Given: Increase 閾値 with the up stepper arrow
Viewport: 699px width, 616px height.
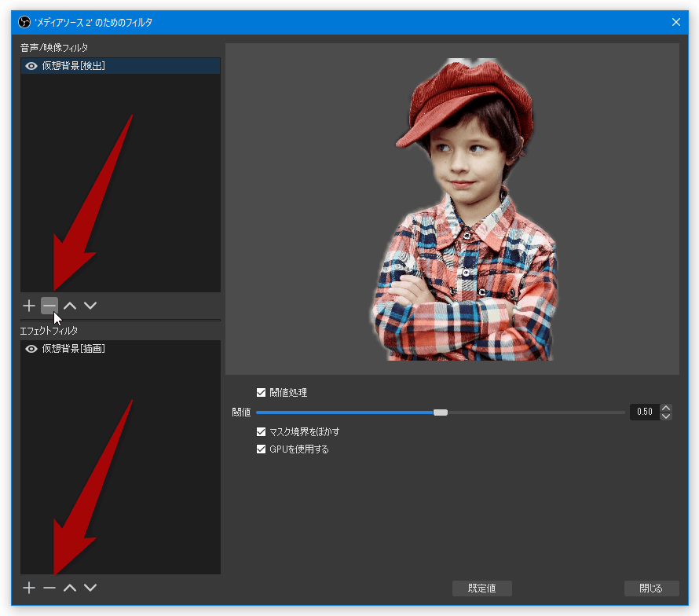Looking at the screenshot, I should coord(666,408).
